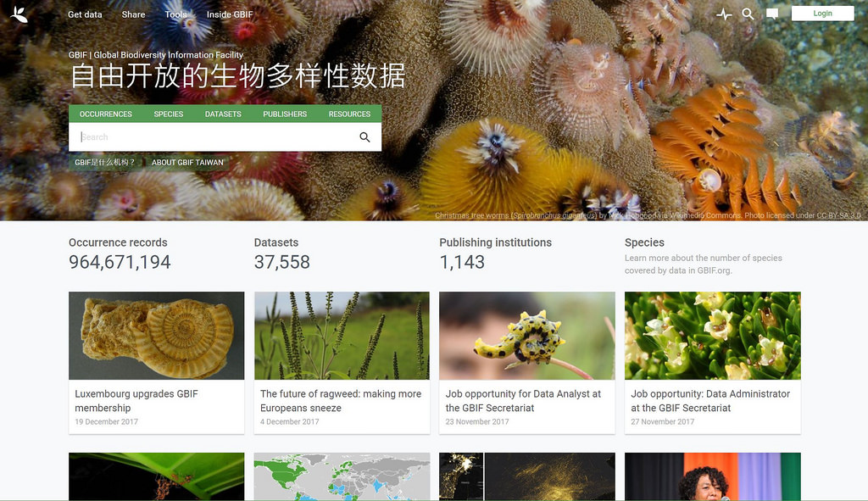Click the GBIF logo icon
The height and width of the screenshot is (501, 868).
pos(19,14)
